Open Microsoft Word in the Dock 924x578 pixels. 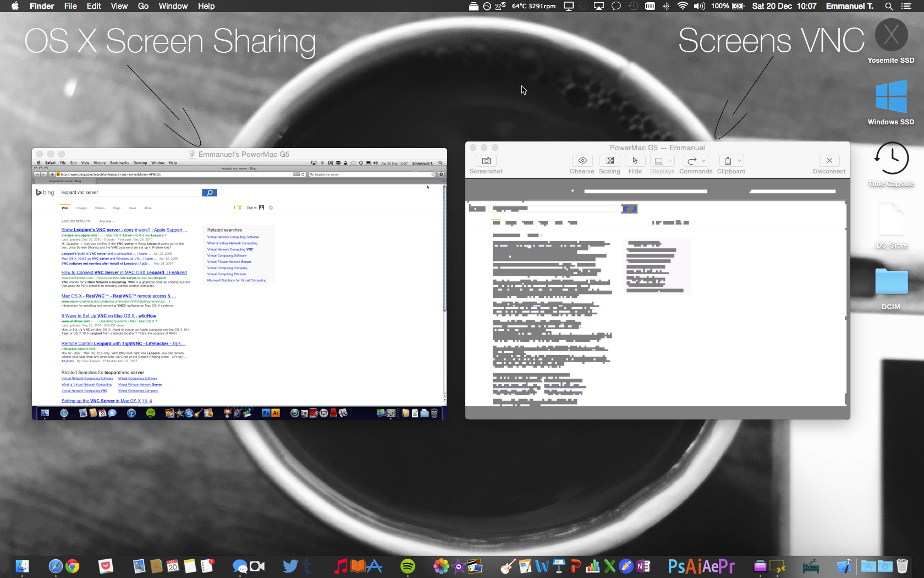pyautogui.click(x=542, y=566)
